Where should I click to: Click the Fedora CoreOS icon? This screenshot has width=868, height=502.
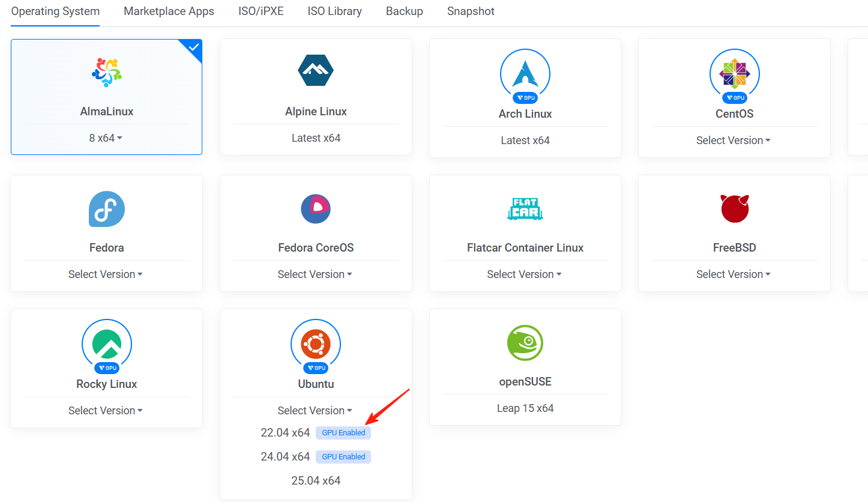click(316, 209)
